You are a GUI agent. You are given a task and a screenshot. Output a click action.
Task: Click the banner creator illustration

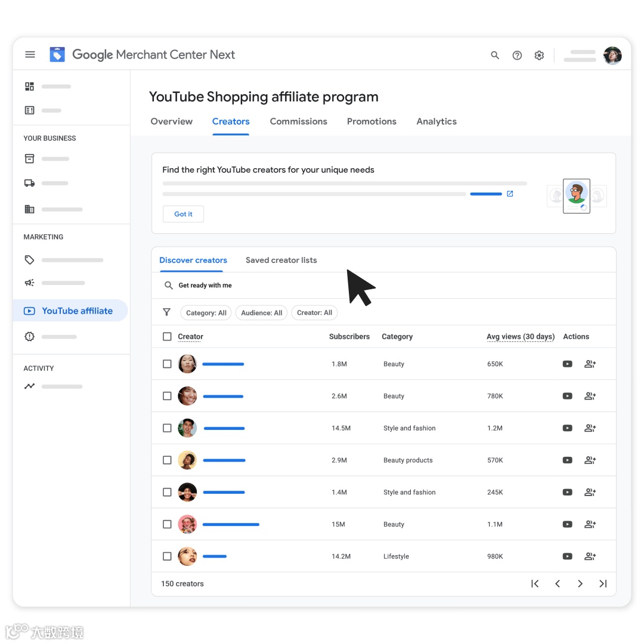pos(577,196)
